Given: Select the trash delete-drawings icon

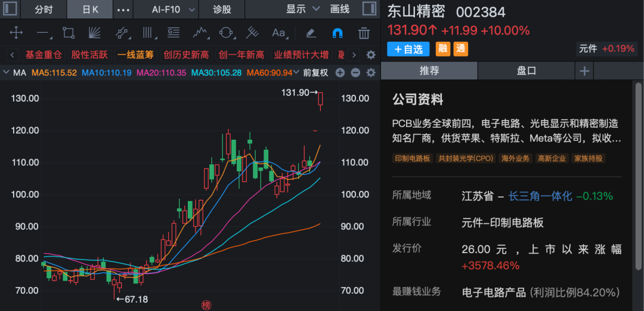Looking at the screenshot, I should [363, 33].
